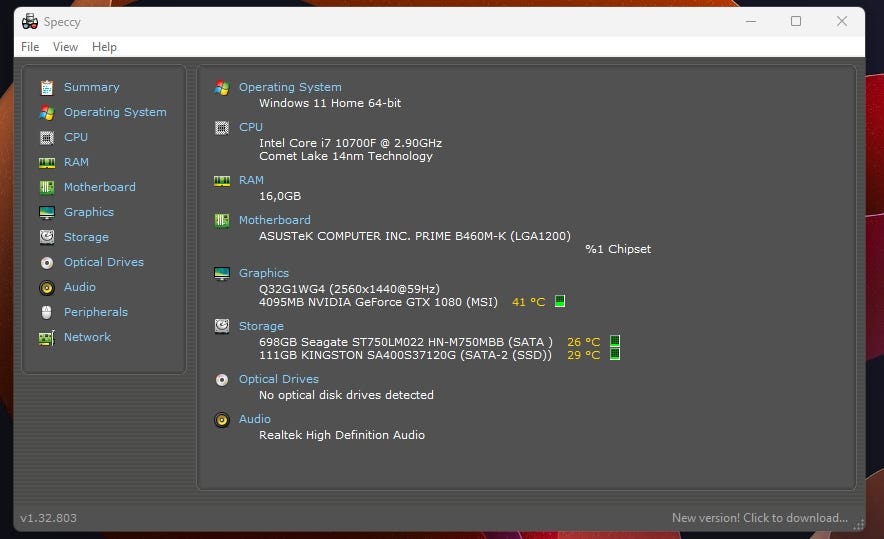Click 'Q32G1WG4 (2560x1440@59Hz)' monitor text

click(349, 289)
